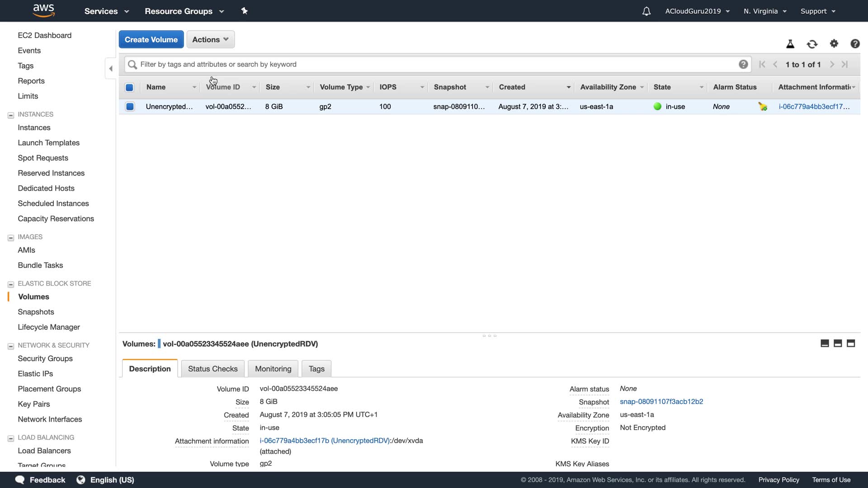This screenshot has height=488, width=868.
Task: Open the table settings gear icon
Action: click(x=834, y=44)
